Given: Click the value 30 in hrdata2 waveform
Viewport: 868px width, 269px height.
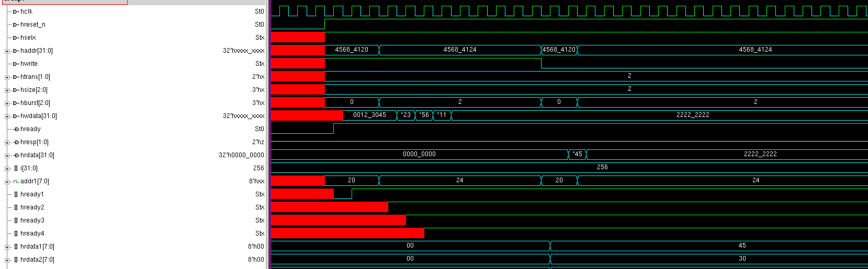Looking at the screenshot, I should (x=742, y=259).
